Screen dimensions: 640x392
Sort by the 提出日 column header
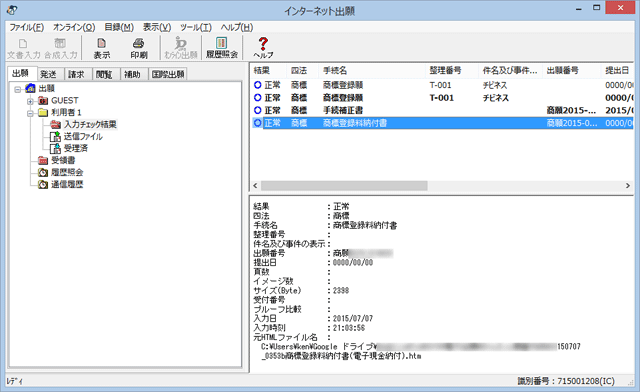617,71
